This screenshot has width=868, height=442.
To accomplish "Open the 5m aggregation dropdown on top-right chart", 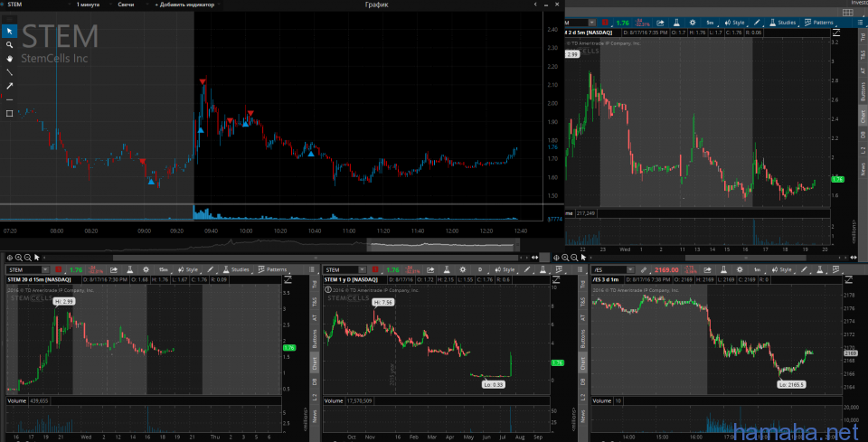I will click(x=711, y=23).
